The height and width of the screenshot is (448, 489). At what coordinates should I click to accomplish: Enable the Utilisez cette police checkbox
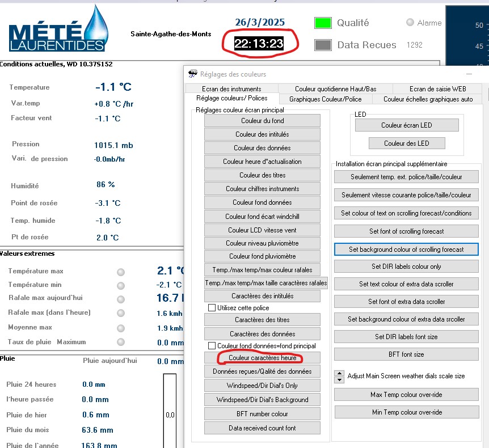coord(212,308)
